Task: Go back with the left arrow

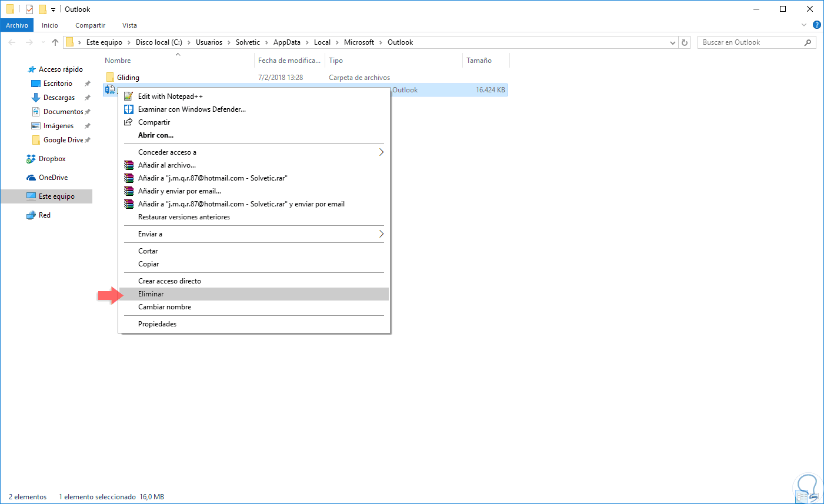Action: pos(12,42)
